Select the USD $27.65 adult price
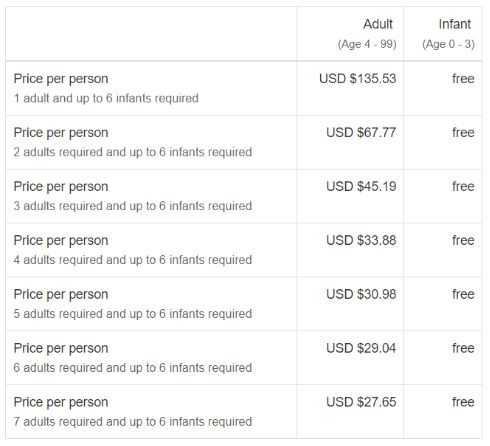The width and height of the screenshot is (490, 446). click(361, 402)
